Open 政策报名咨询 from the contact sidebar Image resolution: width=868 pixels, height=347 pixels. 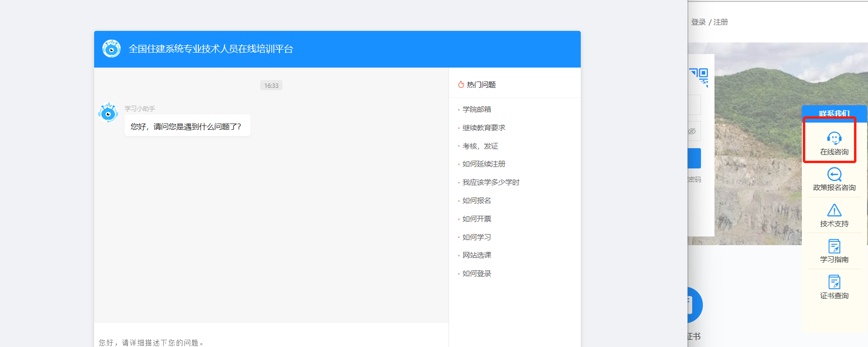coord(834,180)
